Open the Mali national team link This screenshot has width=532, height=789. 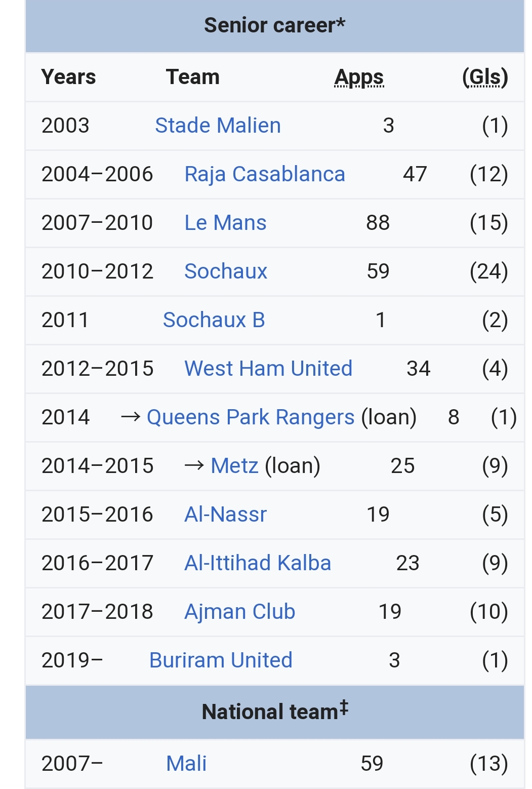[x=186, y=763]
